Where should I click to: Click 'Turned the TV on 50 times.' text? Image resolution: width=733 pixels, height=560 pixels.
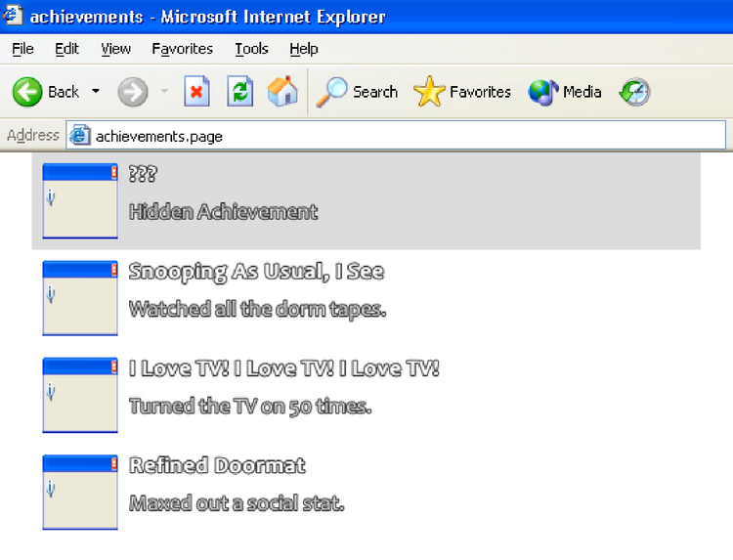point(250,407)
